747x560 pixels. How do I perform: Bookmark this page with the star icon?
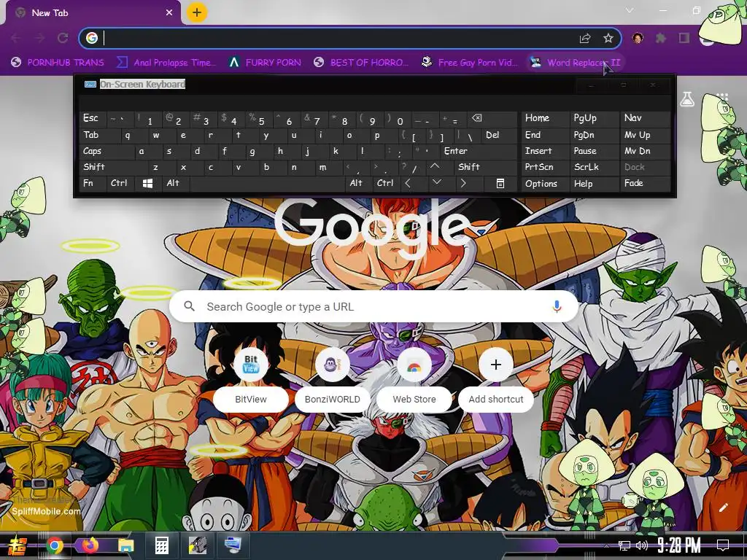point(608,38)
